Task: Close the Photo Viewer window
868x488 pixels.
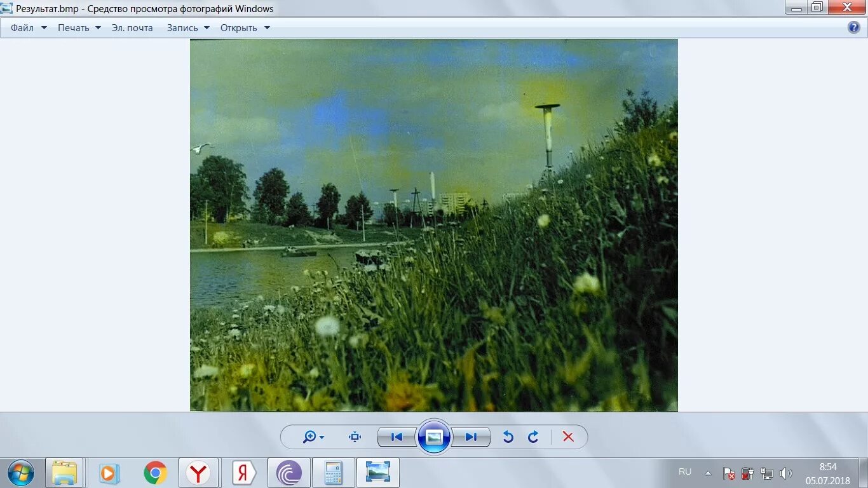Action: click(848, 8)
